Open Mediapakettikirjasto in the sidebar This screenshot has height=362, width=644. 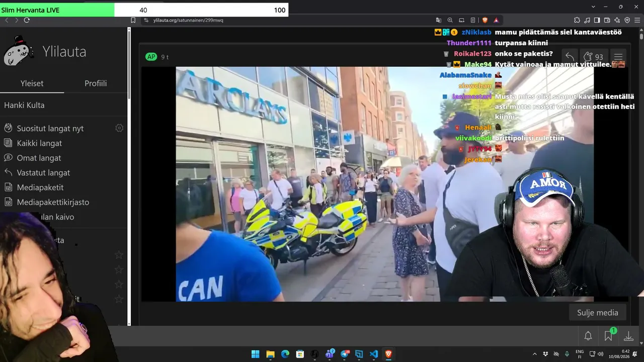53,202
